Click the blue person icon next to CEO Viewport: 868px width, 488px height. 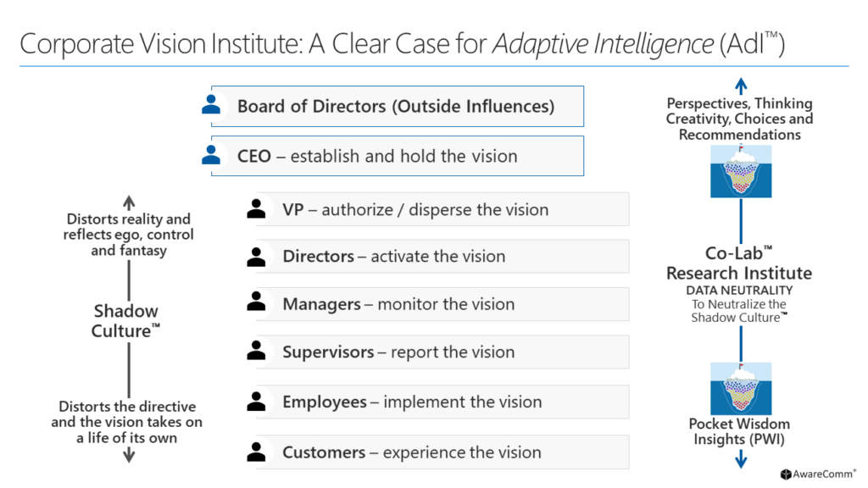(211, 155)
